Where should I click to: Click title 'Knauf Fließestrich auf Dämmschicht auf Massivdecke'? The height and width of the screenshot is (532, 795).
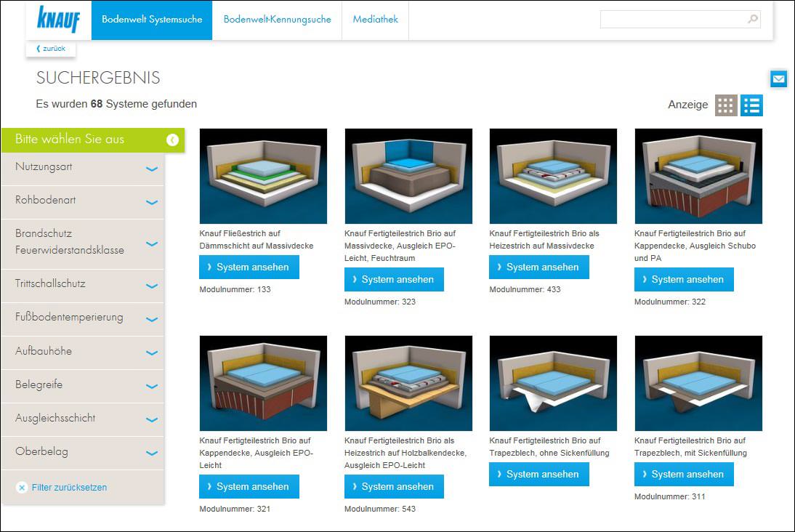[x=256, y=239]
